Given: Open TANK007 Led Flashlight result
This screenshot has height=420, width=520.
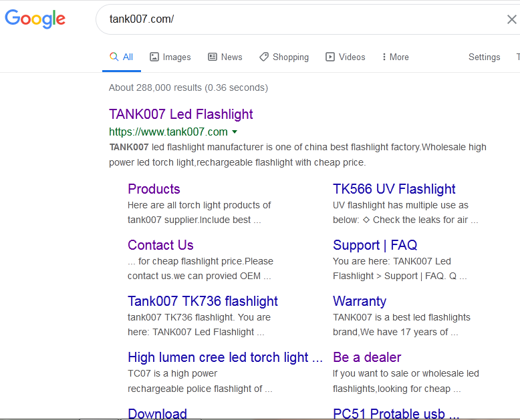Looking at the screenshot, I should pos(181,114).
